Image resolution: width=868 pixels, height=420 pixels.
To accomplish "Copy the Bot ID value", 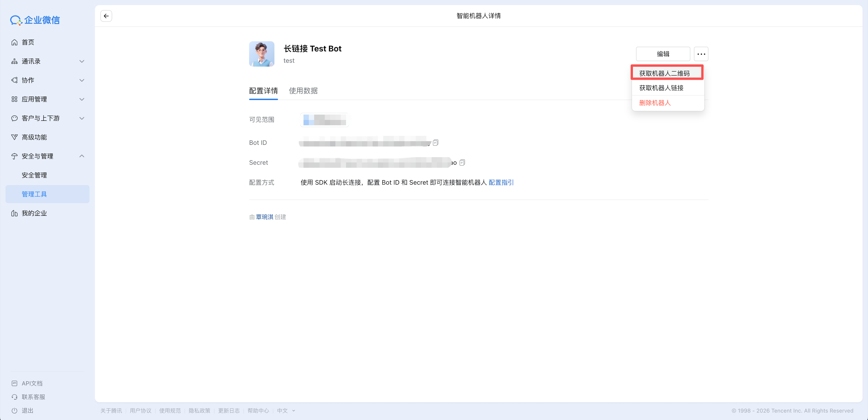I will (435, 143).
